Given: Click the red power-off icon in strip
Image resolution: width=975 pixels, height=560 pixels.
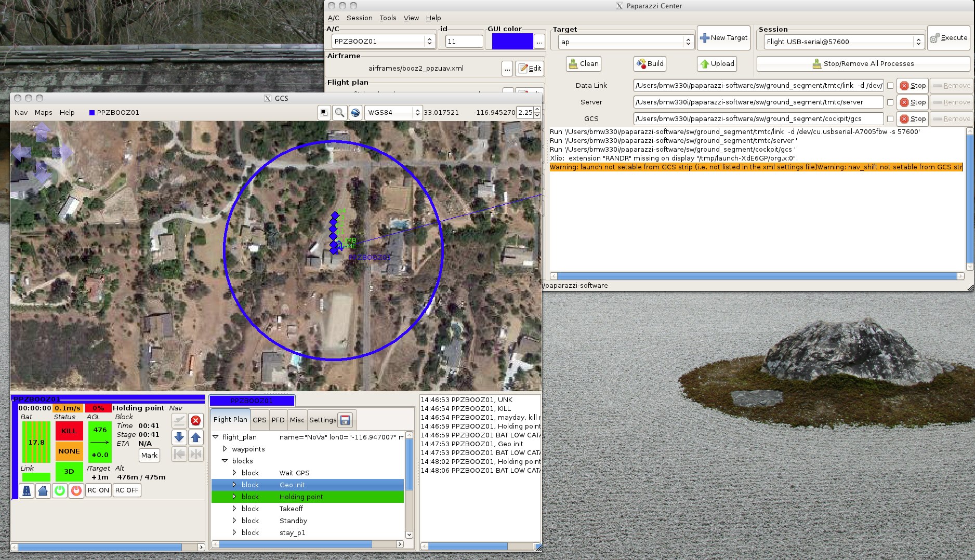Looking at the screenshot, I should pyautogui.click(x=76, y=490).
